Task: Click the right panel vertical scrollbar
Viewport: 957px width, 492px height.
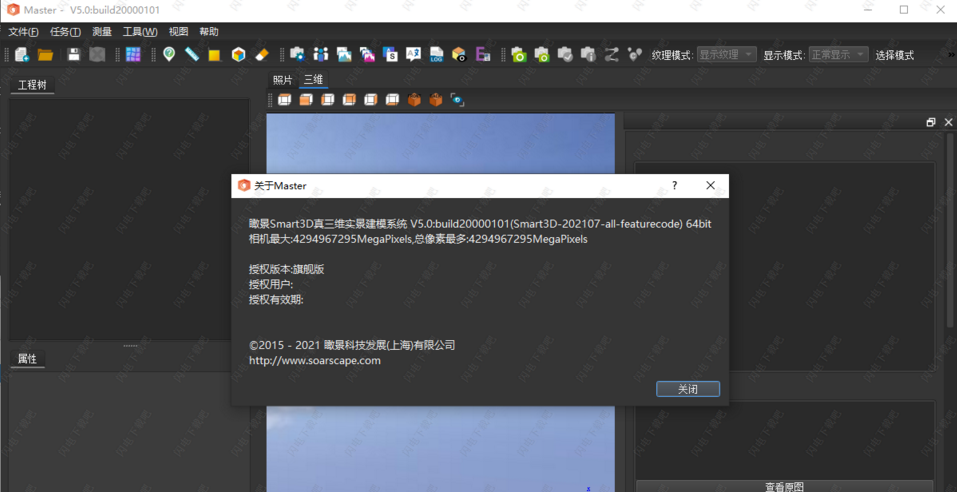Action: coord(952,232)
